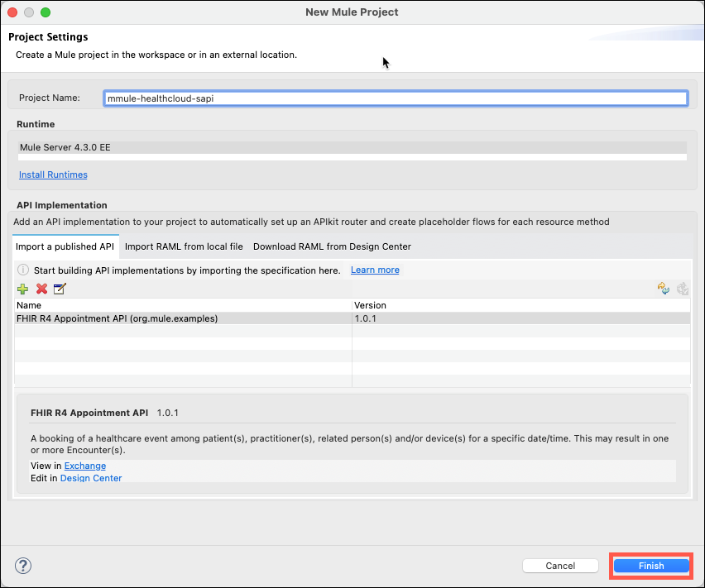Click the 1.0.1 cell in the Version column
The image size is (705, 588).
pyautogui.click(x=521, y=318)
